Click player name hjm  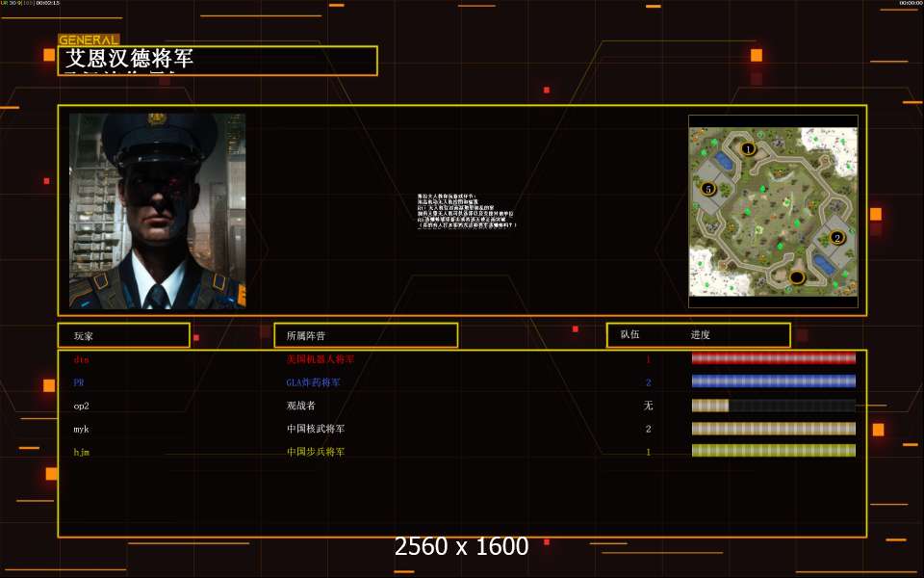pos(81,452)
